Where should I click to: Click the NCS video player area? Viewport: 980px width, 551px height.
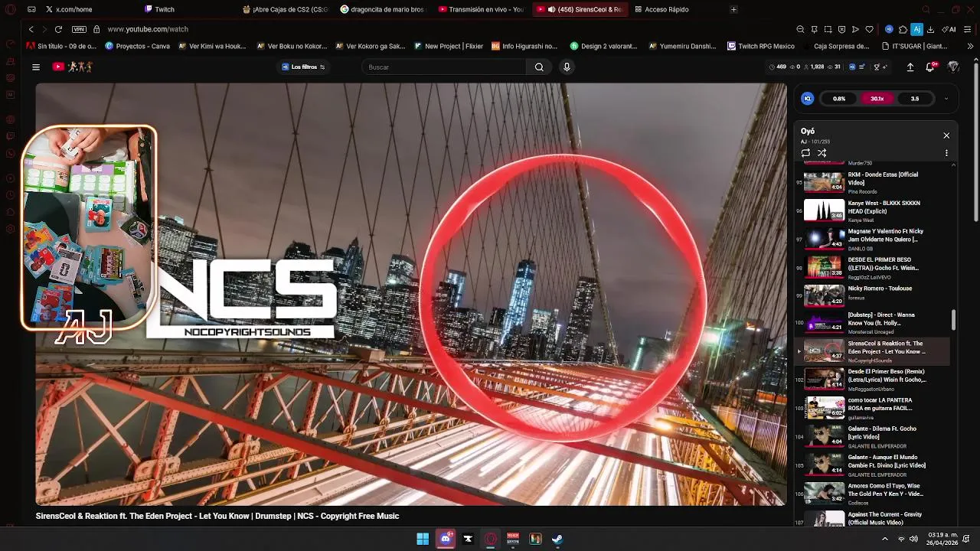[x=411, y=294]
